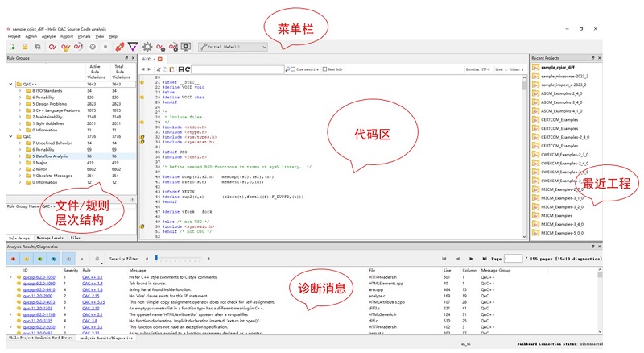644x353 pixels.
Task: Create a new project with toolbar icon
Action: point(12,47)
